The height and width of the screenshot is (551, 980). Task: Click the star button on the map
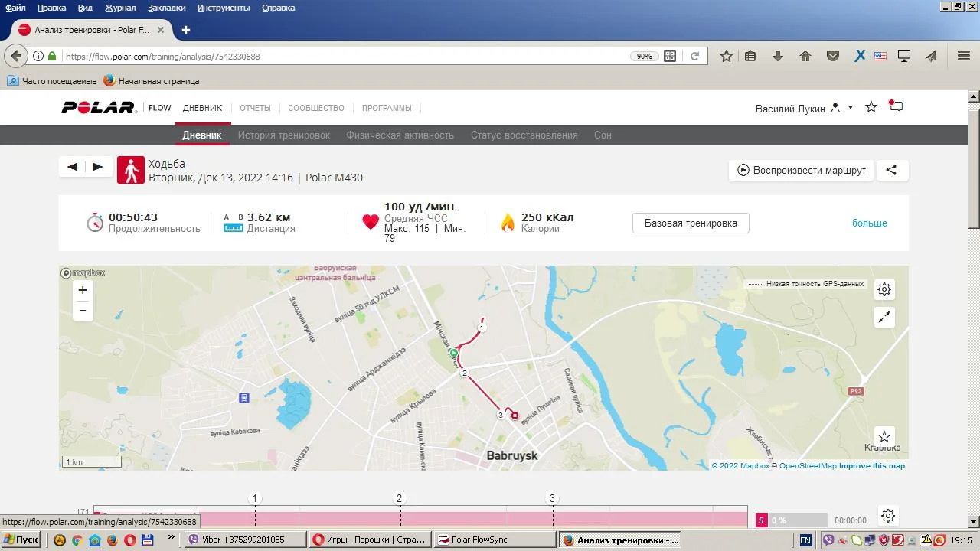(884, 436)
